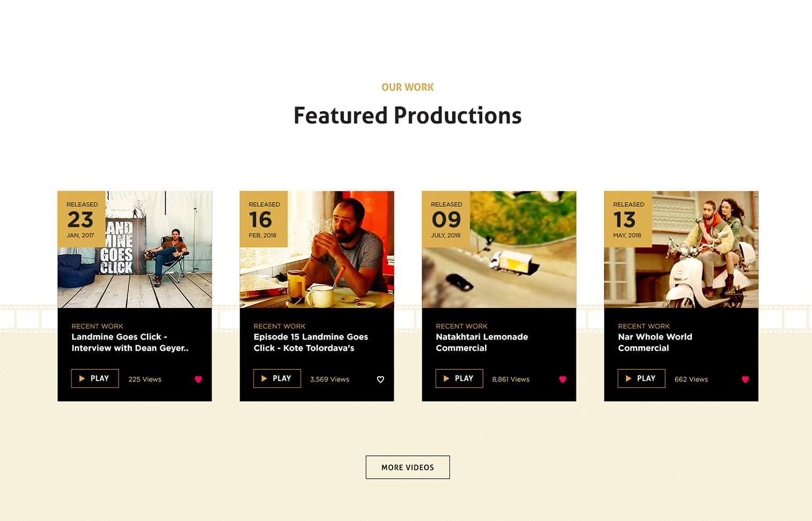812x521 pixels.
Task: Open Nar Whole World Commercial title link
Action: (654, 343)
